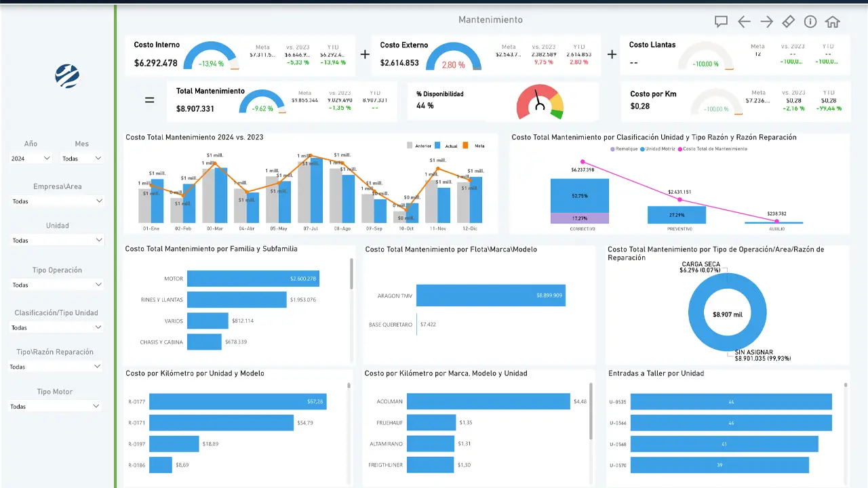868x488 pixels.
Task: Open the Tipo Motor filter dropdown
Action: [x=56, y=407]
